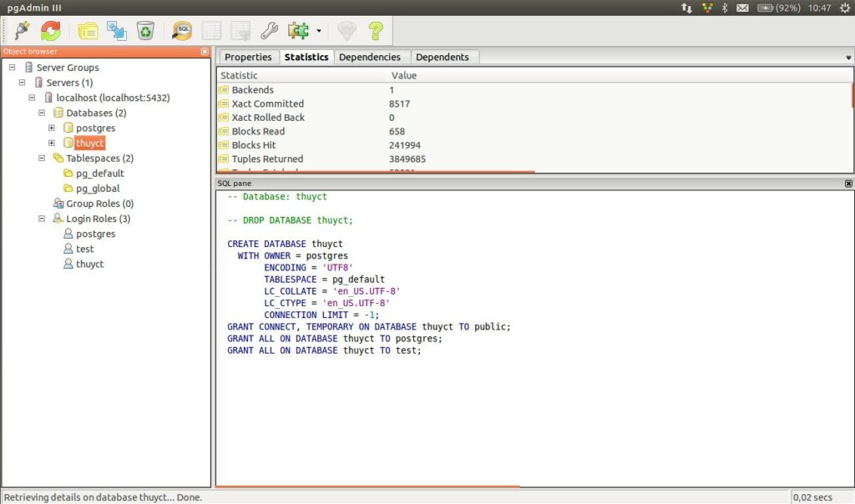Open help with the question mark icon
Screen dimensions: 855x504
pos(376,31)
